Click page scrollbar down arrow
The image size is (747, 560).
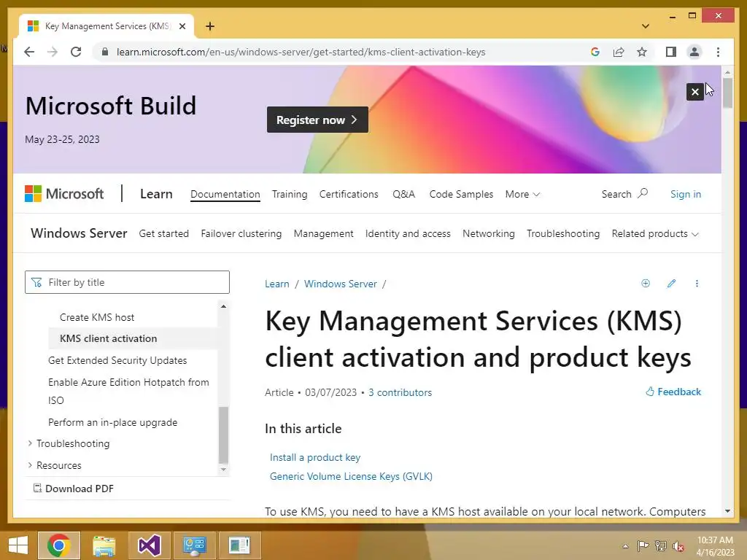point(727,511)
